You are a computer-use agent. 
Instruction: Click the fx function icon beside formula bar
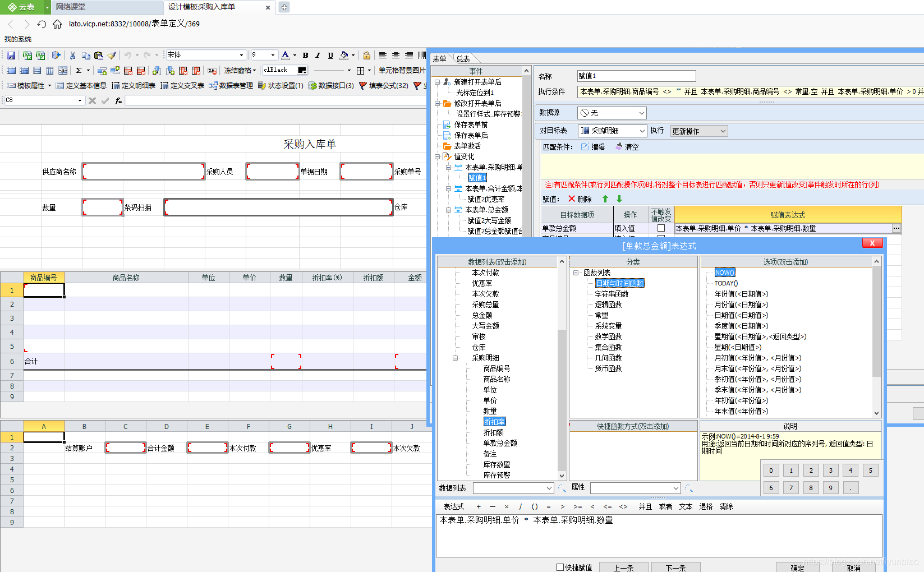[118, 100]
